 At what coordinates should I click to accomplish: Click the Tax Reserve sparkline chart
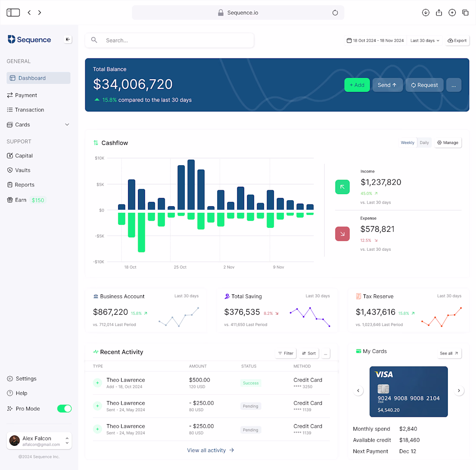[x=441, y=317]
